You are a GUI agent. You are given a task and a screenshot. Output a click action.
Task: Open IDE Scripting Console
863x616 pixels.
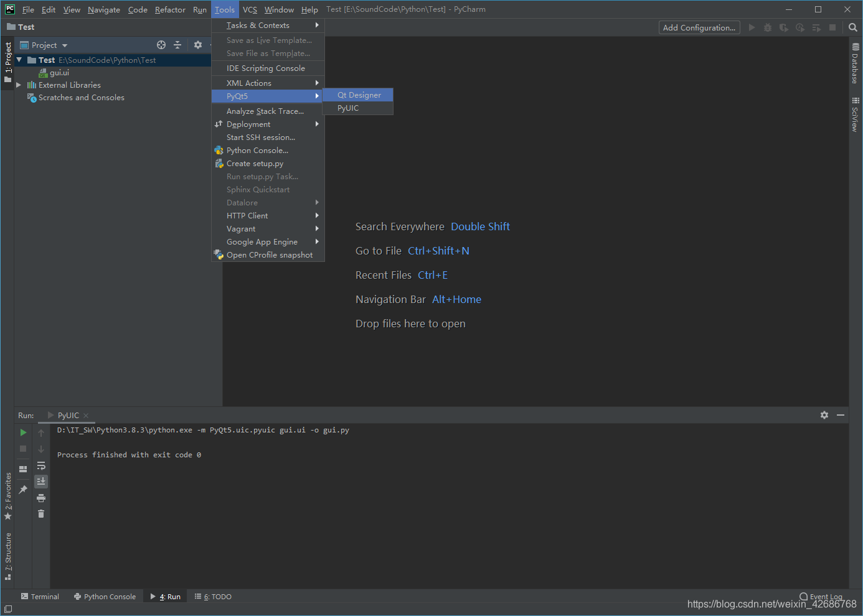[x=268, y=68]
